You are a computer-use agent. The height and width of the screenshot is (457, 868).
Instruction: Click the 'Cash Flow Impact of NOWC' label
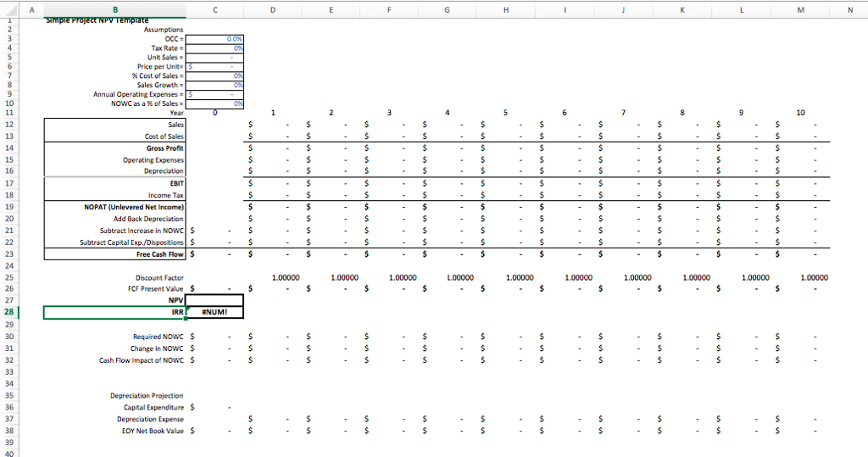(142, 360)
